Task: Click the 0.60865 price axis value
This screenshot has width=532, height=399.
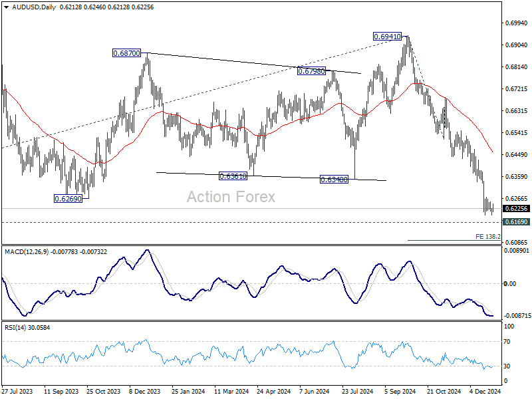Action: (x=517, y=242)
